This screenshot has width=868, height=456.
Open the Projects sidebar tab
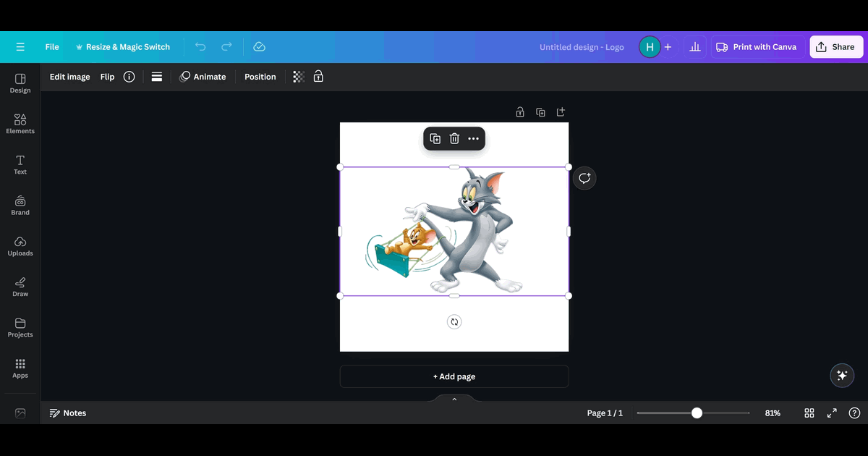click(x=20, y=327)
